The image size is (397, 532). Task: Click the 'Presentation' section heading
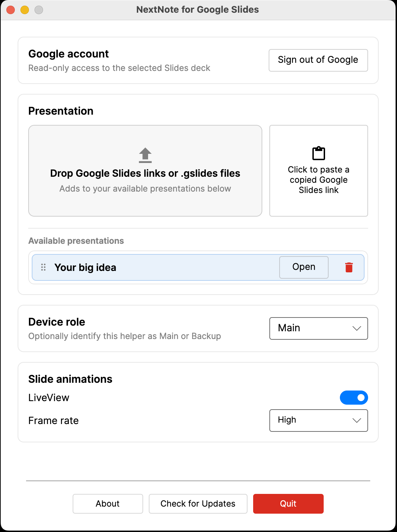tap(61, 111)
